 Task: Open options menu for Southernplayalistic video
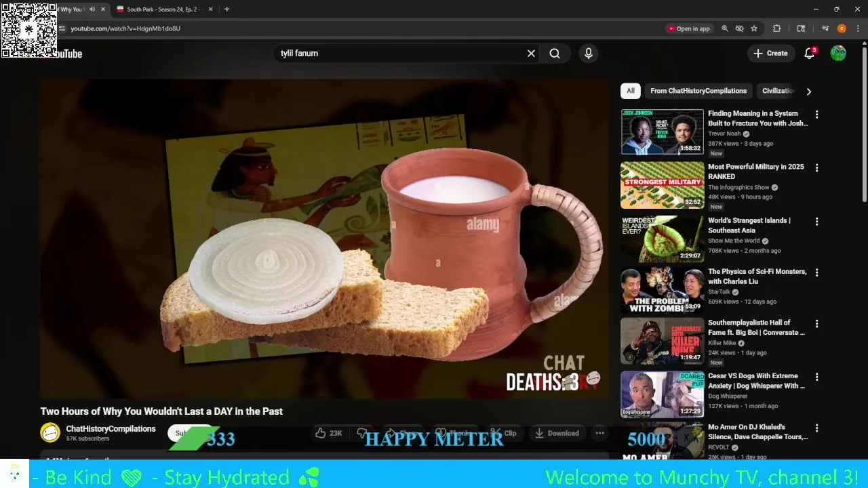tap(816, 324)
